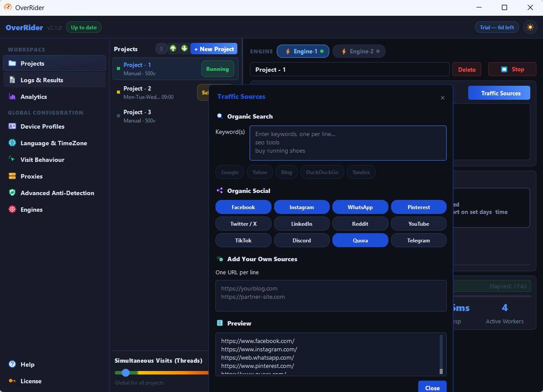Enable LinkedIn social source
The height and width of the screenshot is (392, 543).
(302, 224)
